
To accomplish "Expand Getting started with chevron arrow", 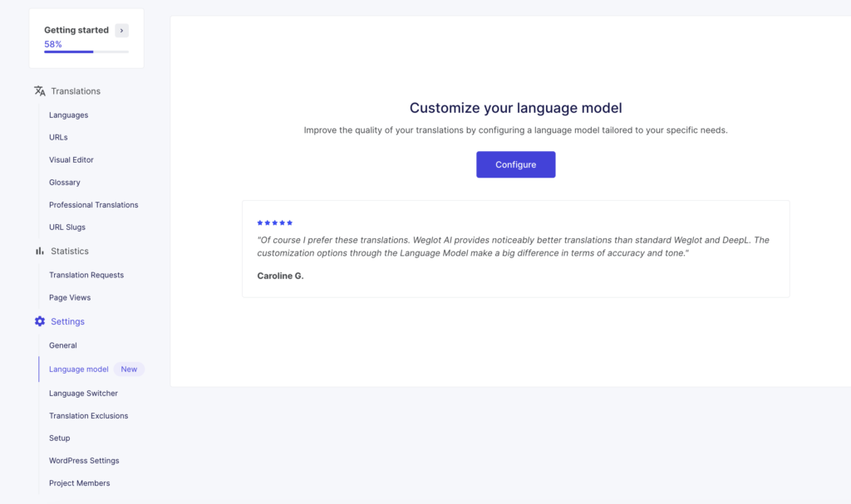I will 121,31.
